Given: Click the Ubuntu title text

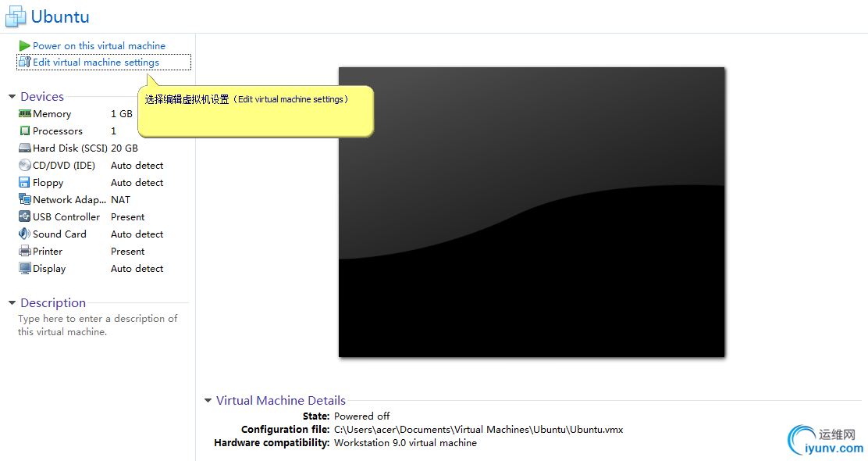Looking at the screenshot, I should [60, 16].
